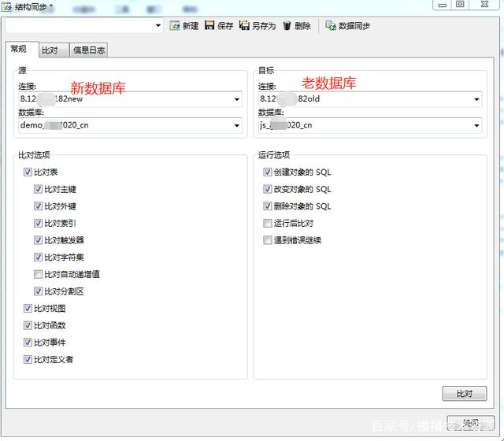This screenshot has height=441, width=504.
Task: Maximize the 结构同步 window
Action: (x=460, y=5)
